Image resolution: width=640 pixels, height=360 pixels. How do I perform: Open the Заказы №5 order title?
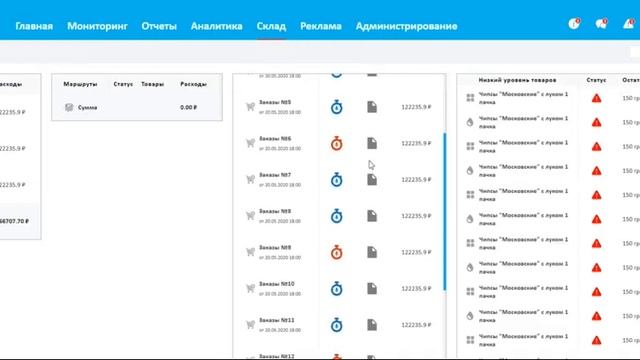275,102
